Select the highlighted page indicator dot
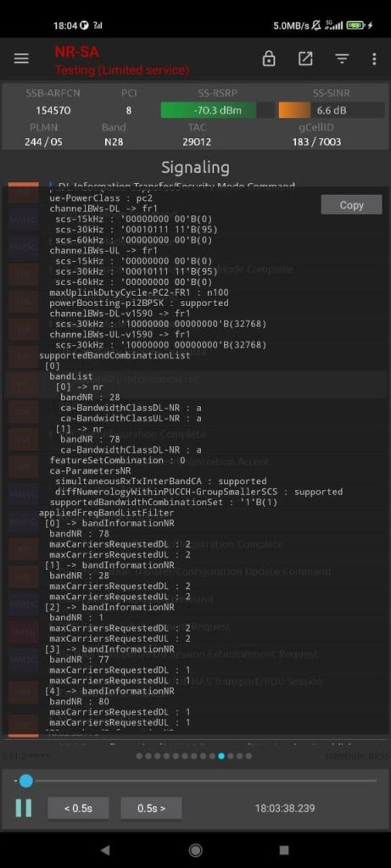 coord(221,756)
